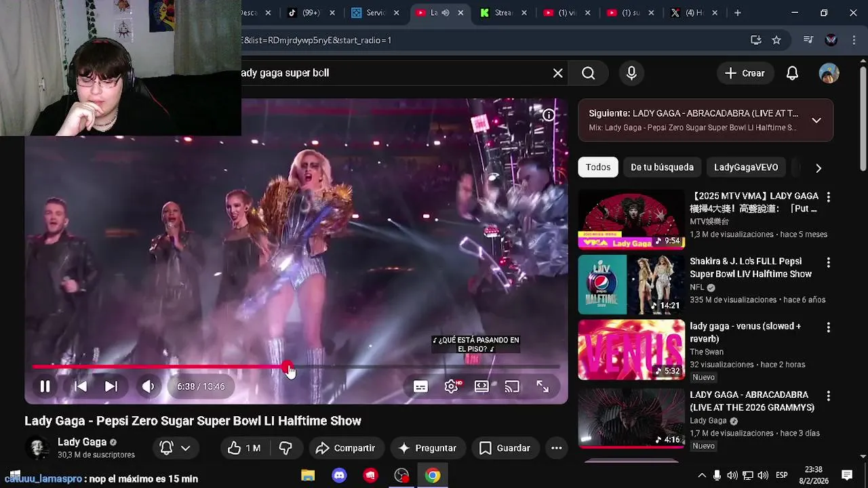The width and height of the screenshot is (868, 488).
Task: Open more actions menu beside Guardar
Action: tap(556, 448)
